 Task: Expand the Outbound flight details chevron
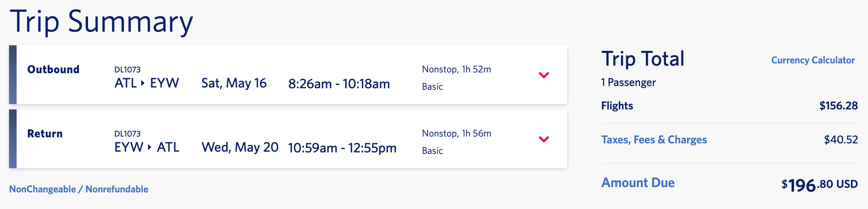tap(544, 75)
